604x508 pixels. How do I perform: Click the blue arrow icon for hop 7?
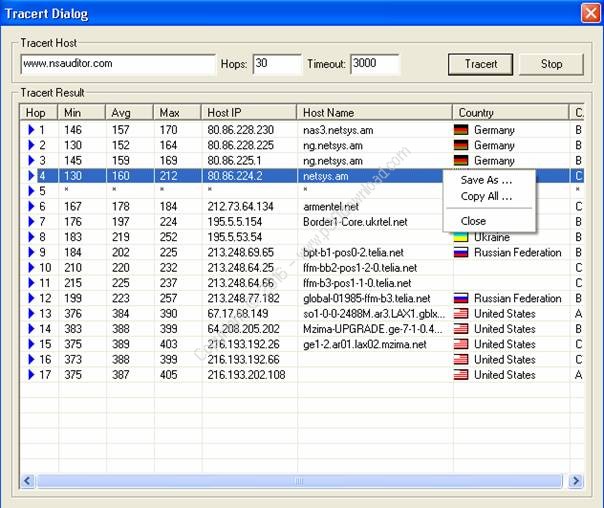point(32,221)
